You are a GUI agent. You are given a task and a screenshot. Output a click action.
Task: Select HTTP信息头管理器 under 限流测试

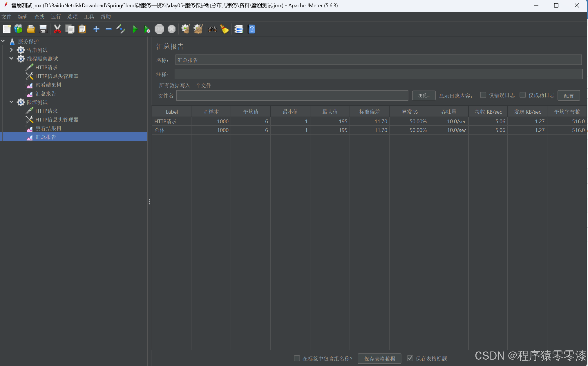tap(57, 120)
